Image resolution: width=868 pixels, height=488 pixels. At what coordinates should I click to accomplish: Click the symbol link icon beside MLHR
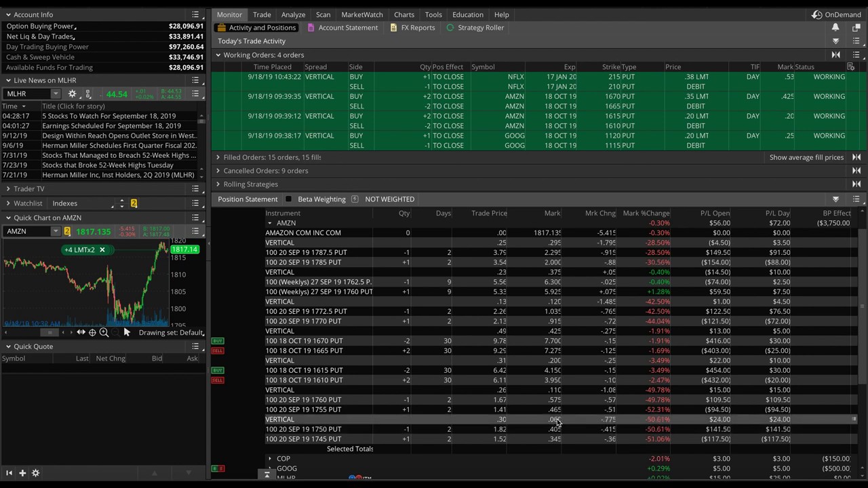88,94
